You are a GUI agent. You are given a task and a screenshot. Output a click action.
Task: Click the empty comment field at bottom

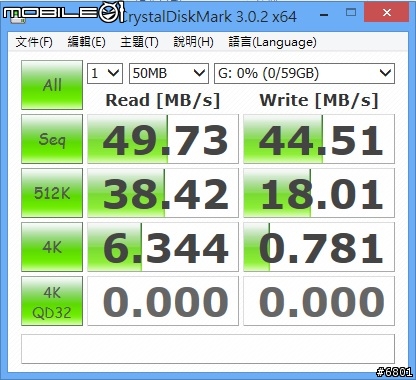coord(208,349)
